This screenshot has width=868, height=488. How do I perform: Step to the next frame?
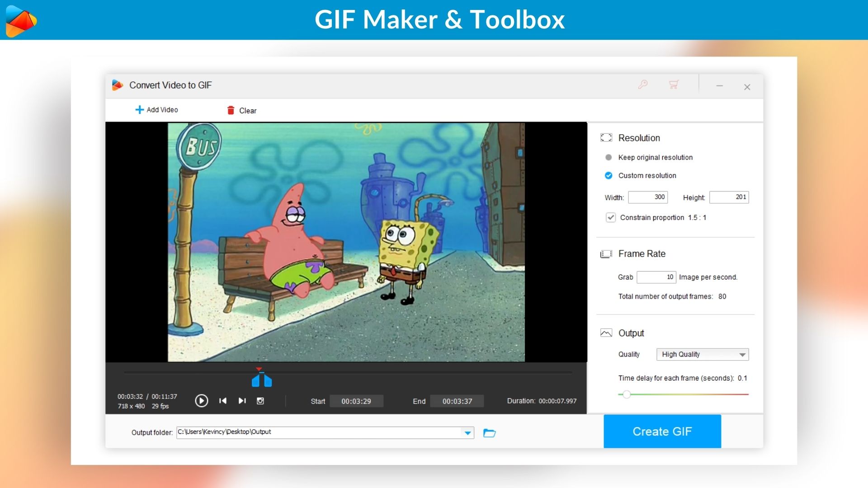coord(242,401)
